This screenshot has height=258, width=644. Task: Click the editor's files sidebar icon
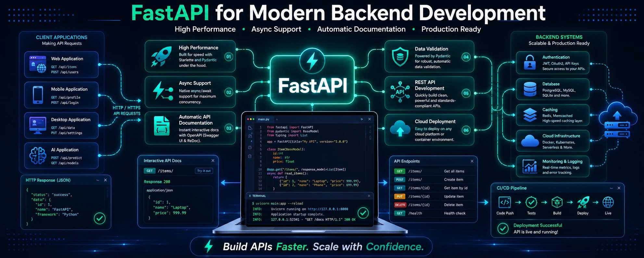pyautogui.click(x=250, y=128)
